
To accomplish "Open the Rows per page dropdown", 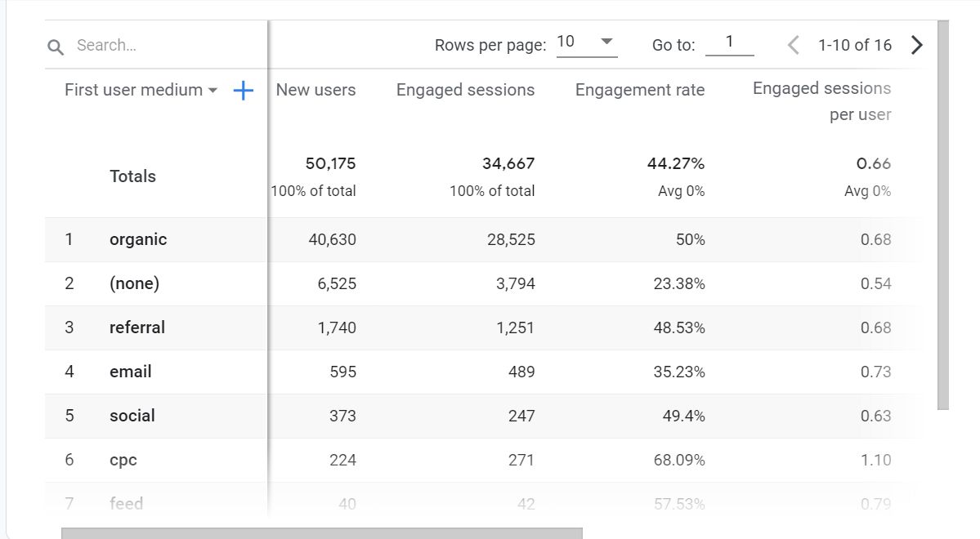I will (x=586, y=42).
